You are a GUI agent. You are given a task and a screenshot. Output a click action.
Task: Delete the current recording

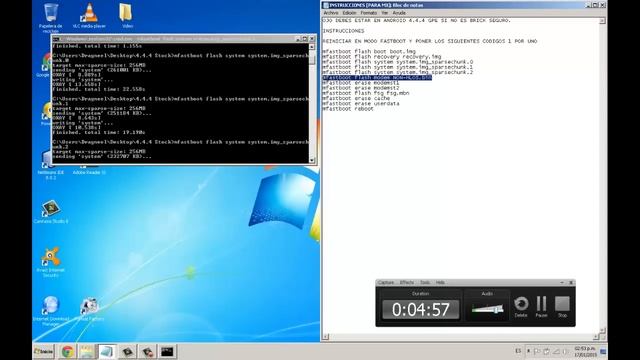[521, 307]
